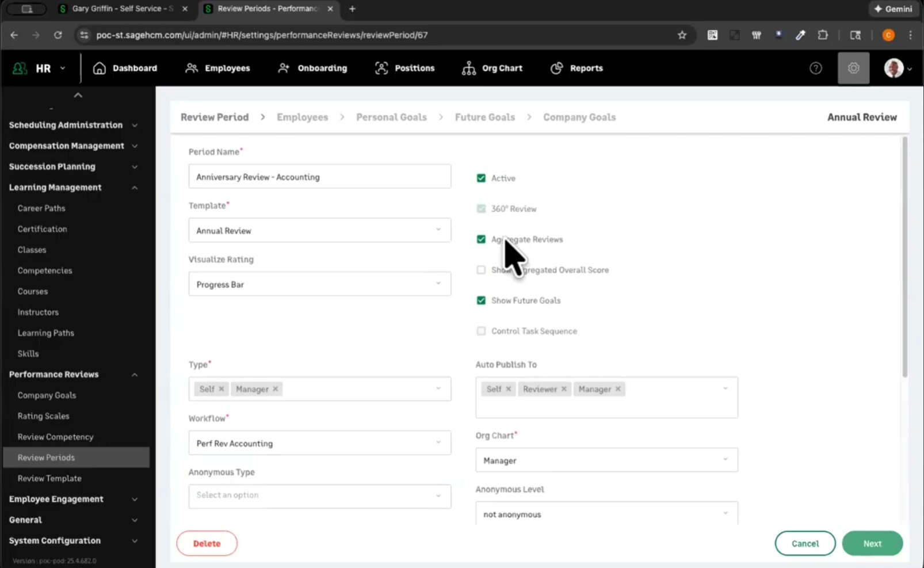Image resolution: width=924 pixels, height=568 pixels.
Task: Click the Employees people icon
Action: (192, 68)
